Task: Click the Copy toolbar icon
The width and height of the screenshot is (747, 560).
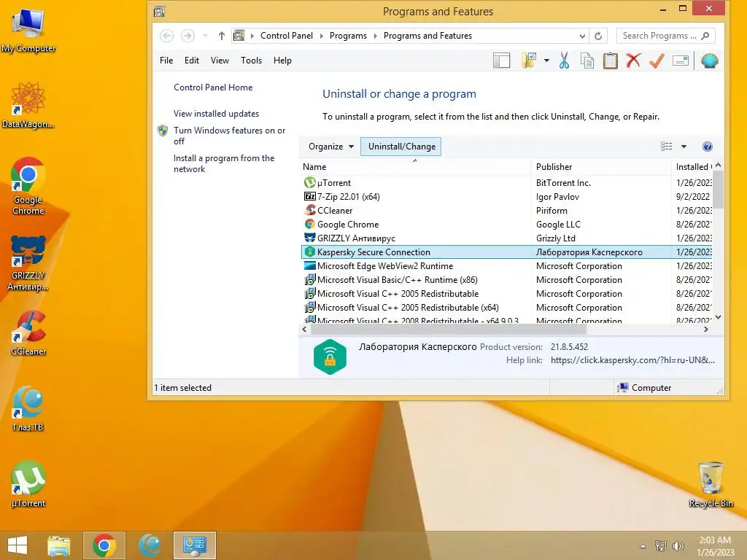Action: [587, 61]
